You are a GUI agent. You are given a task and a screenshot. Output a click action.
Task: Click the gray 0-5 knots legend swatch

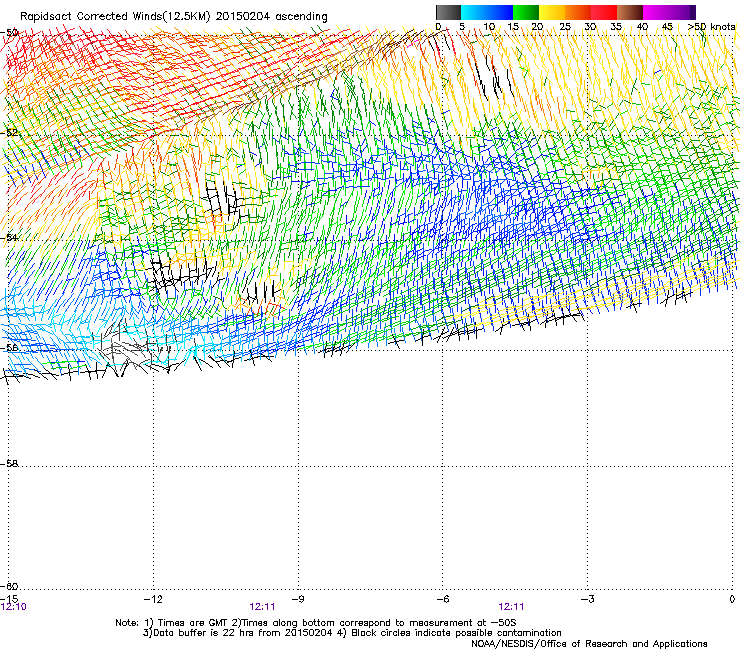(448, 12)
